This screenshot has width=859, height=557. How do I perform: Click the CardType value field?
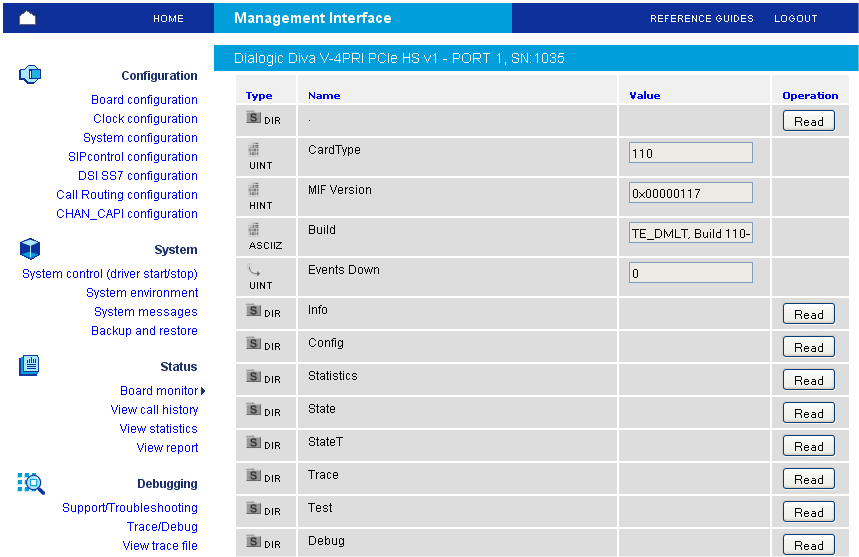[x=690, y=153]
